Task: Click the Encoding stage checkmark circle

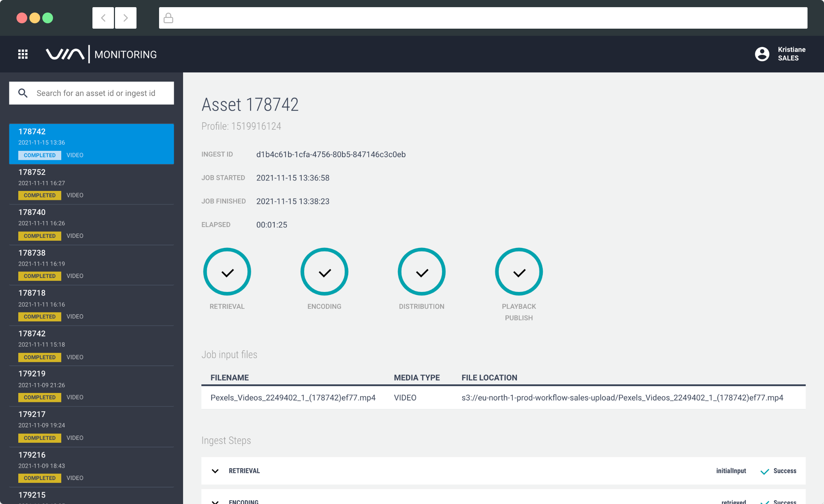Action: click(x=324, y=272)
